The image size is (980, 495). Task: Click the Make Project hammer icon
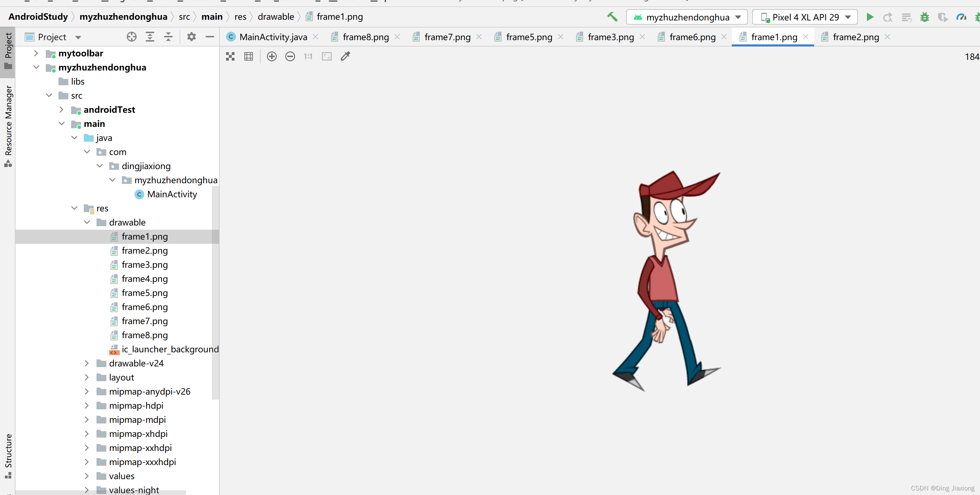(612, 17)
